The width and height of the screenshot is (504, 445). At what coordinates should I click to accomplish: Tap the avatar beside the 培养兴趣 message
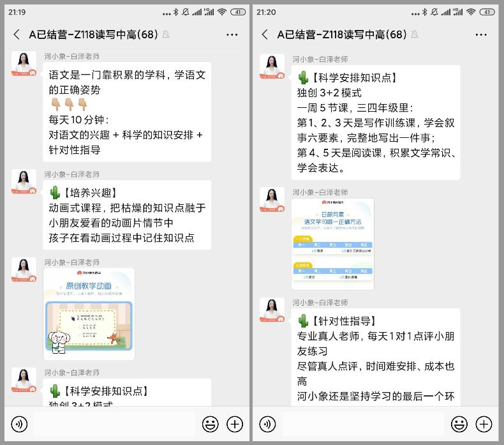(x=24, y=183)
